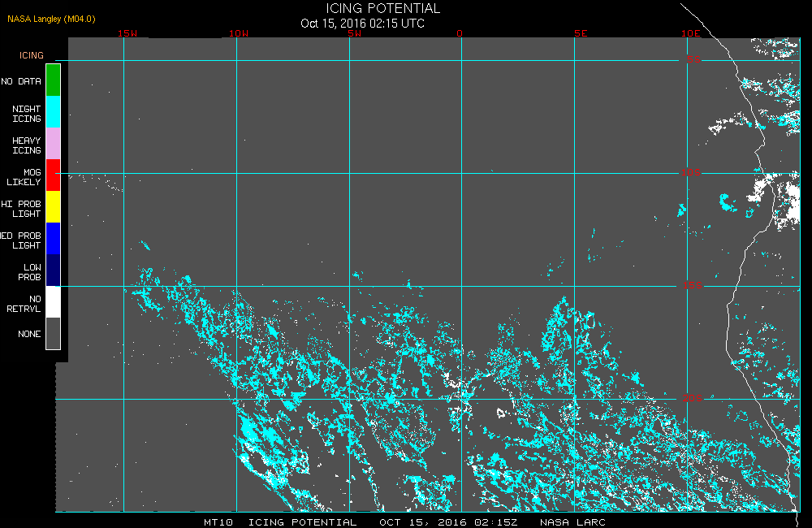Viewport: 812px width, 528px height.
Task: Click the 0 longitude label
Action: 460,33
